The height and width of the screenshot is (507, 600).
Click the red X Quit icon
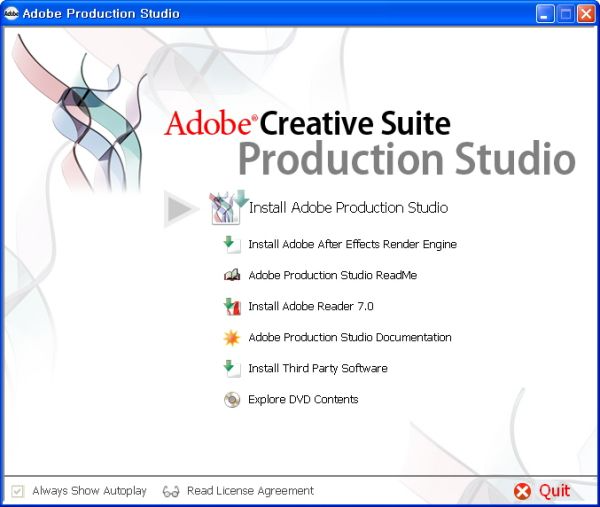pyautogui.click(x=522, y=491)
